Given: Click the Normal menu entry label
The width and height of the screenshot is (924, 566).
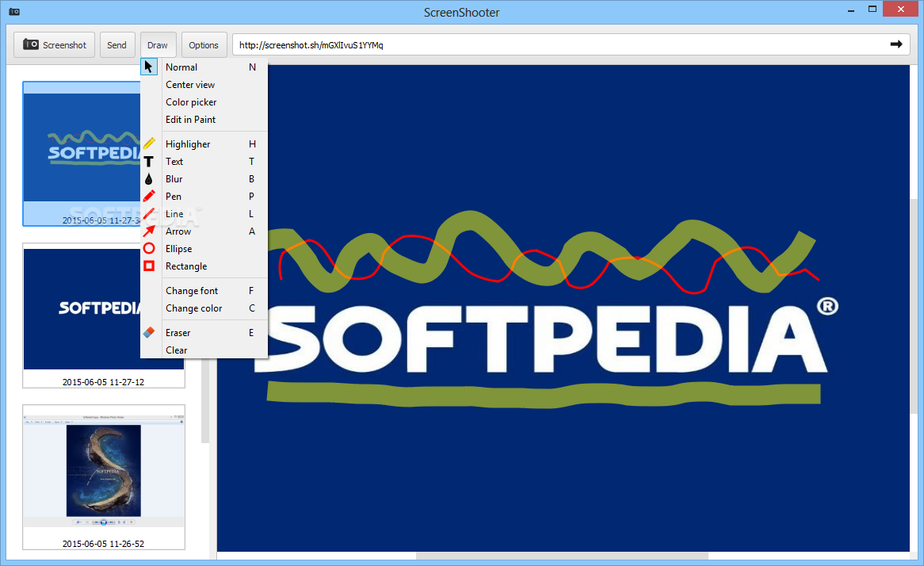Looking at the screenshot, I should point(181,67).
